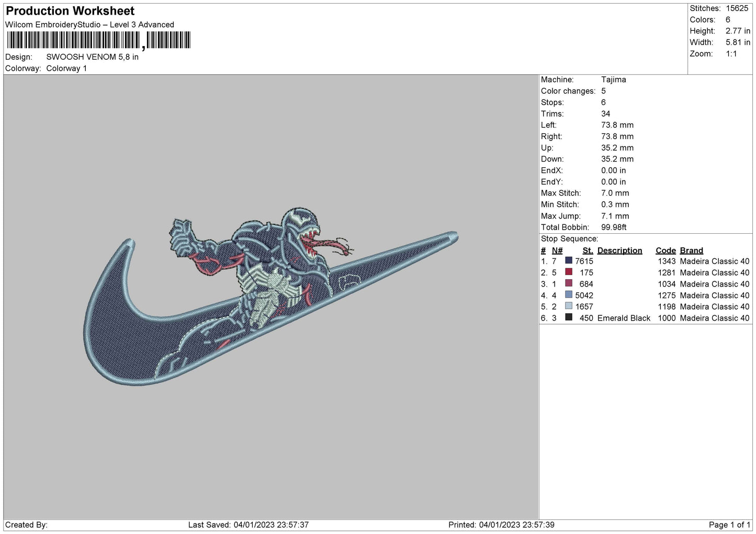
Task: Select the light blue swatch for thread 1198
Action: coord(568,306)
